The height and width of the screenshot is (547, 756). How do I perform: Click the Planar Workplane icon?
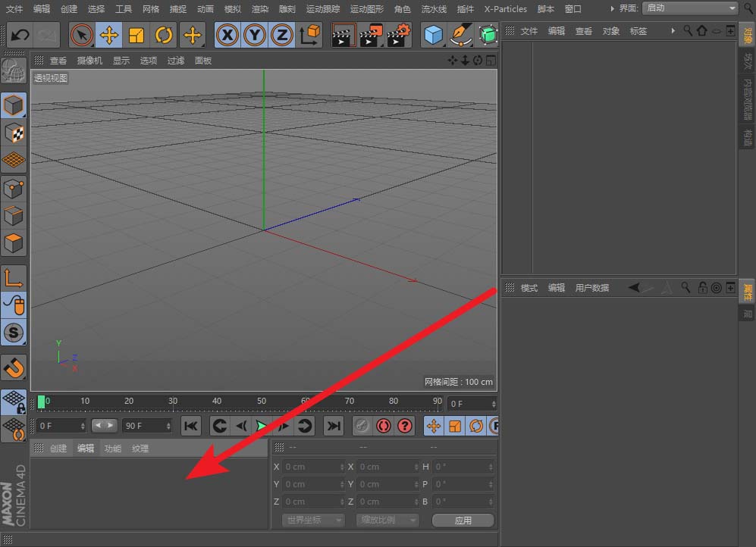(x=14, y=429)
